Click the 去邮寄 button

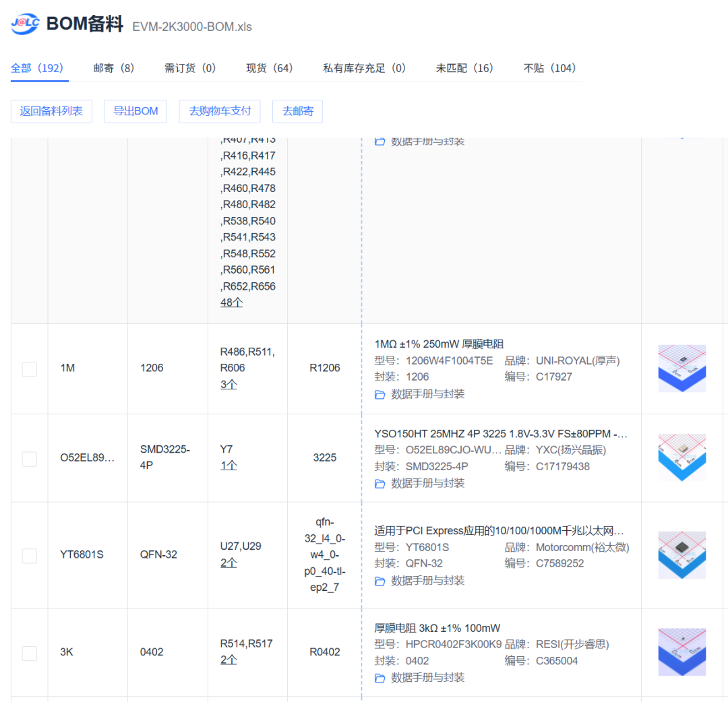pos(298,111)
